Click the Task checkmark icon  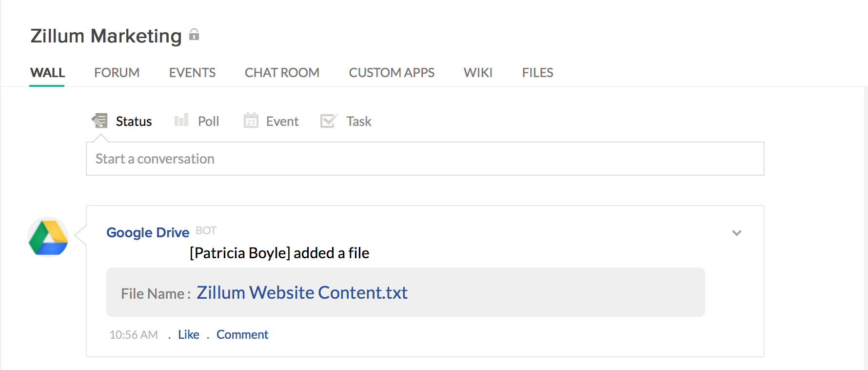tap(329, 121)
